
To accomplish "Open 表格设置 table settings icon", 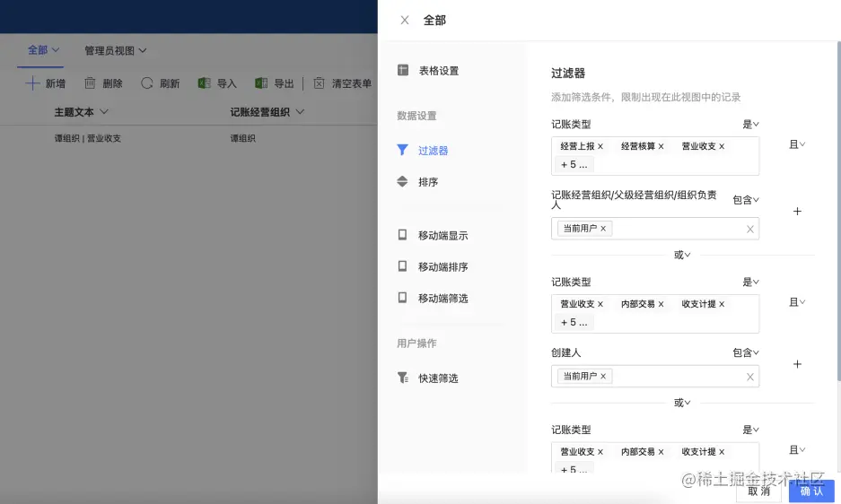I will pos(403,70).
